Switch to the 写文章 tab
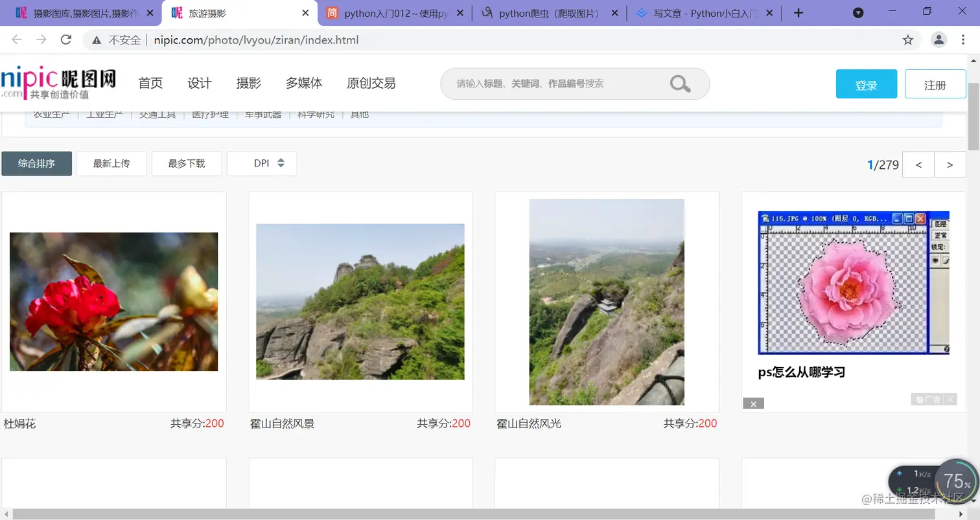This screenshot has height=520, width=980. pyautogui.click(x=705, y=13)
